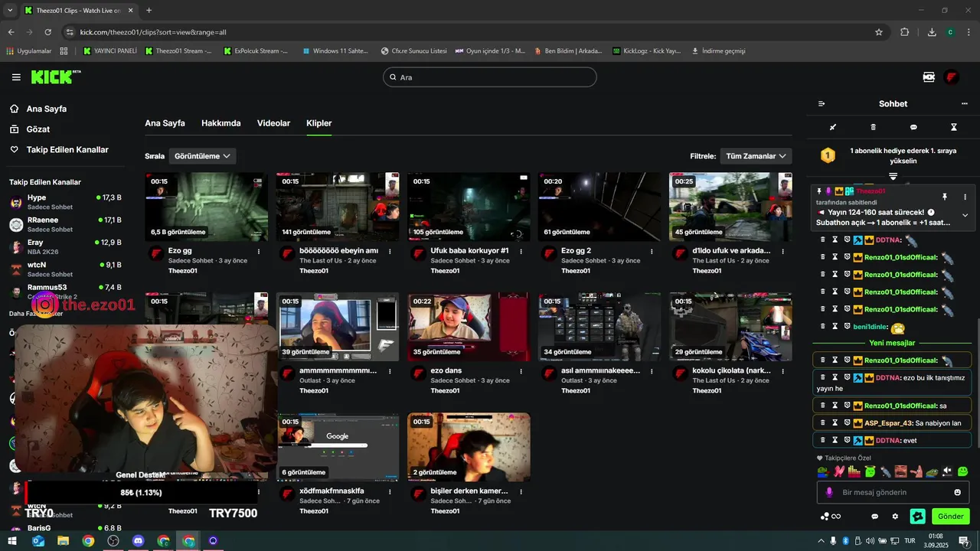
Task: Open the Videolar tab
Action: point(273,123)
